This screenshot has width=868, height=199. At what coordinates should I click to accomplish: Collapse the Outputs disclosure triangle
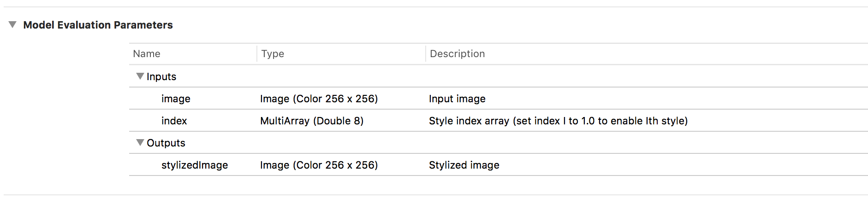point(140,142)
